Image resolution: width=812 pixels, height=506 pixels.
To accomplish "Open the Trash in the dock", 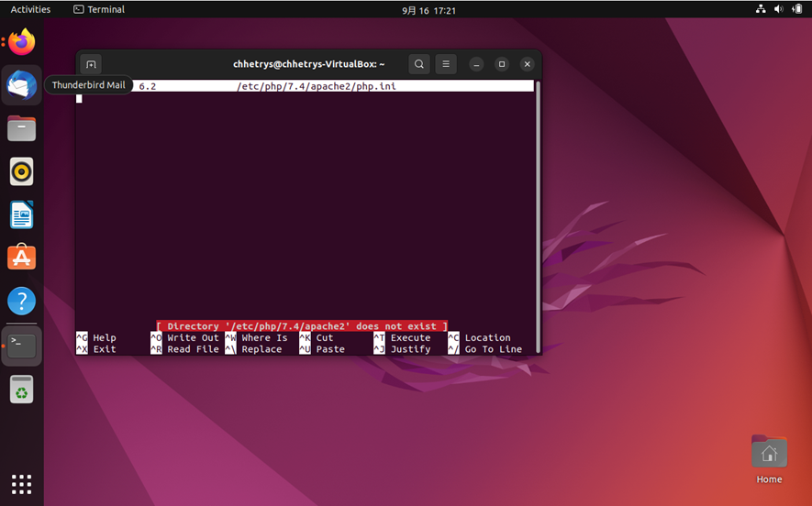I will click(x=21, y=389).
